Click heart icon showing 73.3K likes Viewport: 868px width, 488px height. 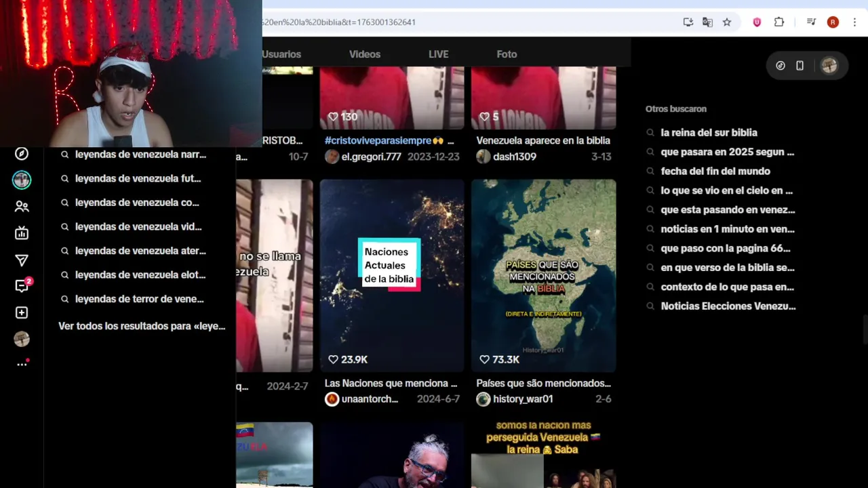pos(484,359)
